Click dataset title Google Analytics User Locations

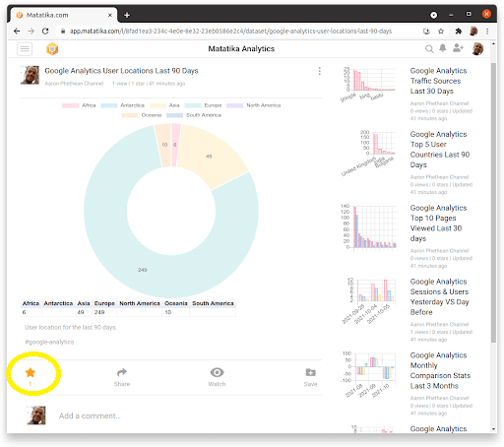point(121,71)
